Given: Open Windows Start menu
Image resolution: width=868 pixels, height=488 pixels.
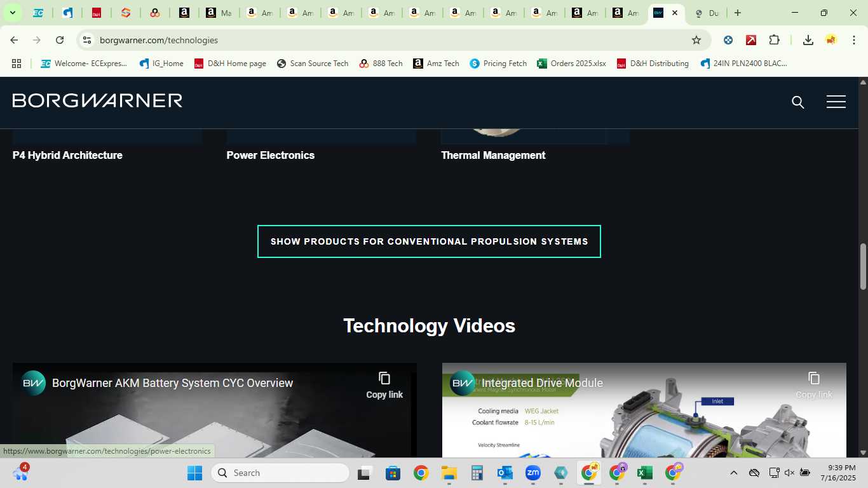Looking at the screenshot, I should [194, 473].
